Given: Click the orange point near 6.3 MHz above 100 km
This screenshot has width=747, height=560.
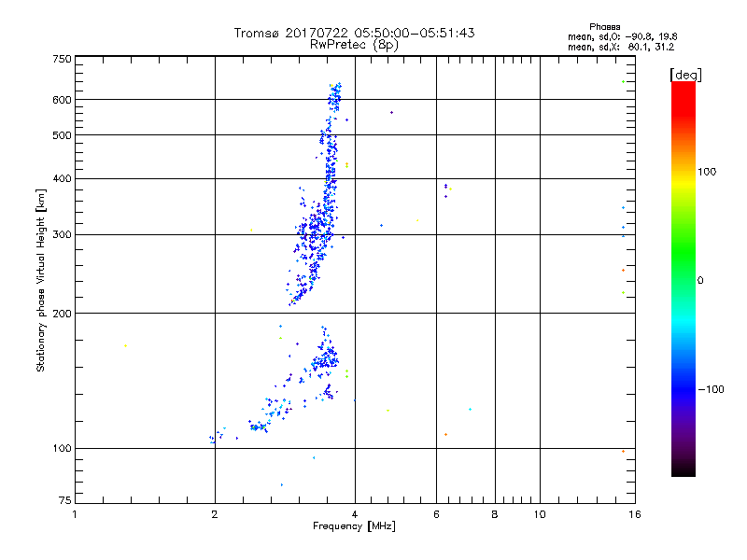Looking at the screenshot, I should pyautogui.click(x=446, y=435).
